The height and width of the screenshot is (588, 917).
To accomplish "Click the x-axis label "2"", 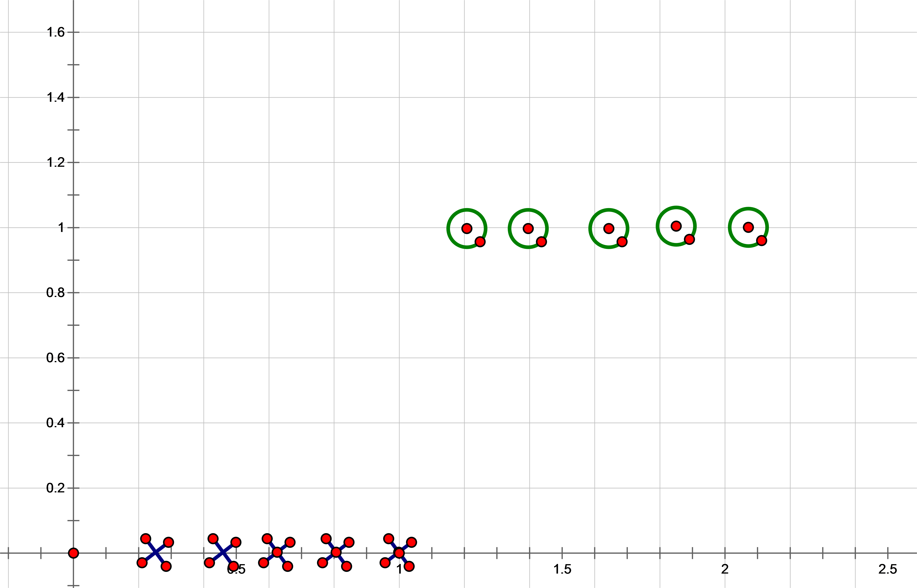I will pos(725,569).
